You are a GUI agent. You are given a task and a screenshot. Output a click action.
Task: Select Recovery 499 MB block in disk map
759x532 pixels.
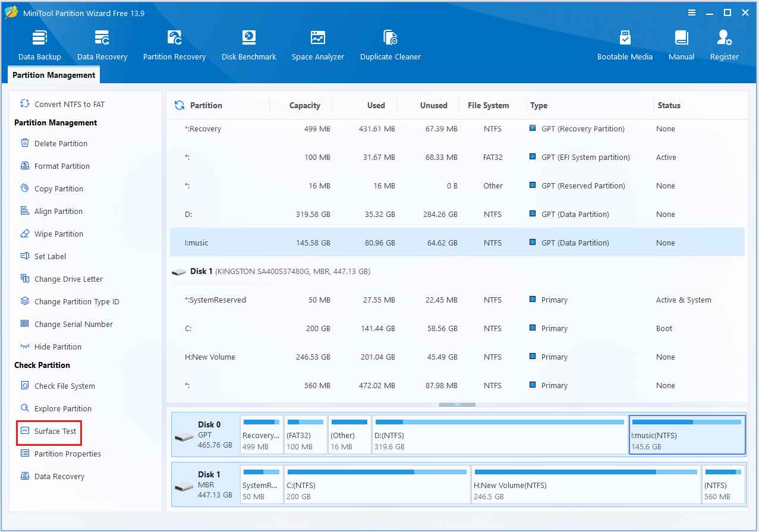coord(262,435)
